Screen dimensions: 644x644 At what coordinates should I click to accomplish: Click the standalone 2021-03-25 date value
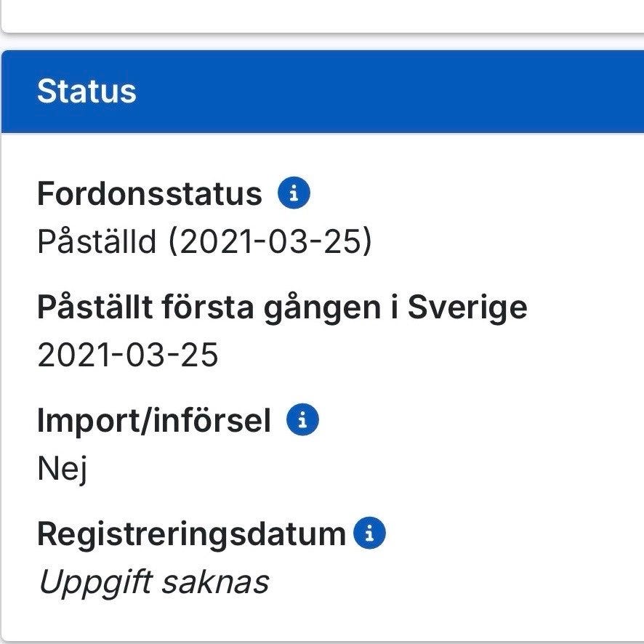point(127,355)
